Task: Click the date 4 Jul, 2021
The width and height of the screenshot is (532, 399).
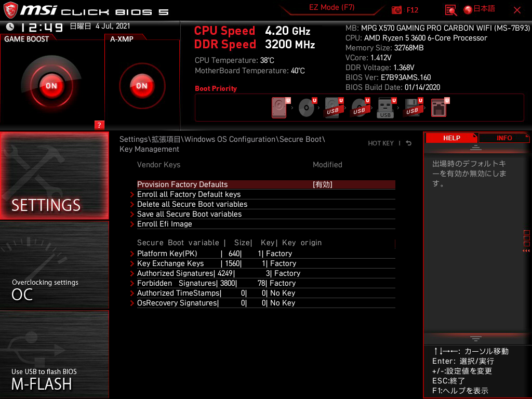Action: tap(113, 26)
